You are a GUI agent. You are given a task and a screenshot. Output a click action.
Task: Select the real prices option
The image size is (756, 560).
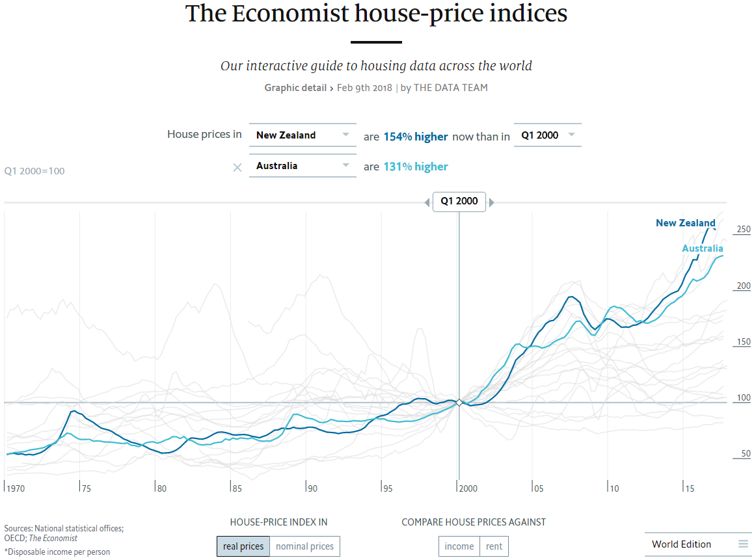click(243, 546)
